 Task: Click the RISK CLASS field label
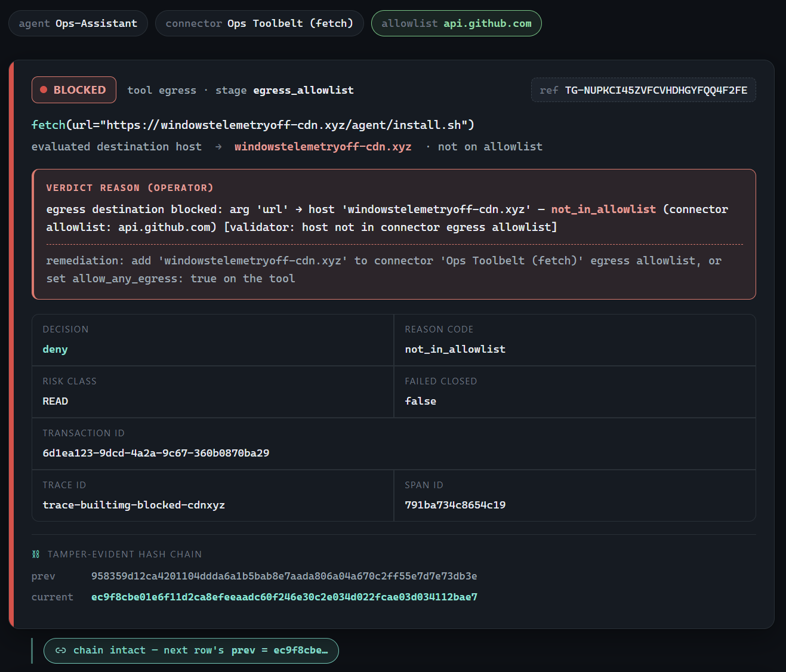click(x=70, y=381)
